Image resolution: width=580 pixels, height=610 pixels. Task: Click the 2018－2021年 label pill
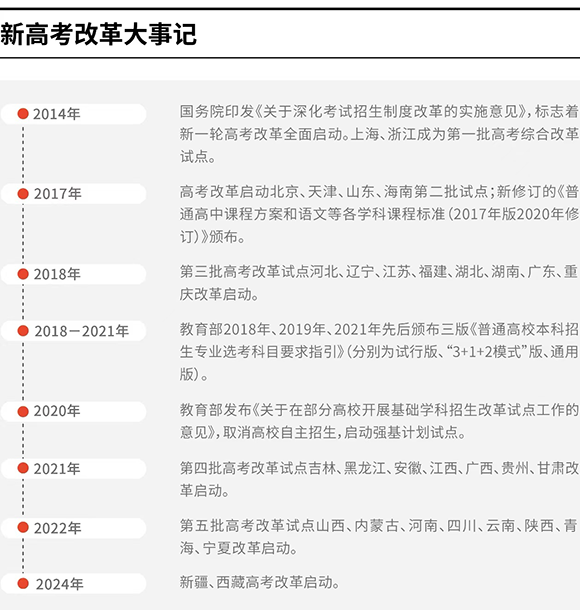[74, 331]
